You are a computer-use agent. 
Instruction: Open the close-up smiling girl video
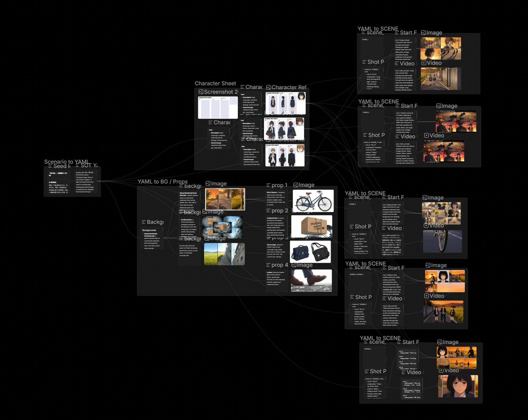point(458,386)
